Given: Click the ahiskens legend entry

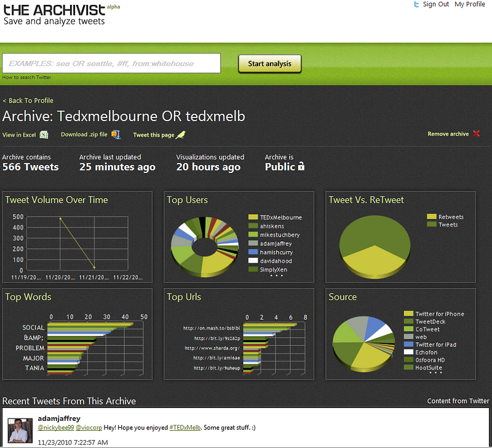Looking at the screenshot, I should tap(272, 226).
